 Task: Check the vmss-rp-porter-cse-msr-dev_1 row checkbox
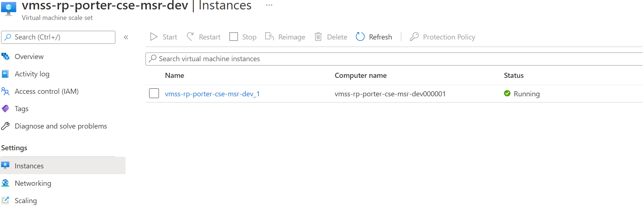(x=154, y=93)
